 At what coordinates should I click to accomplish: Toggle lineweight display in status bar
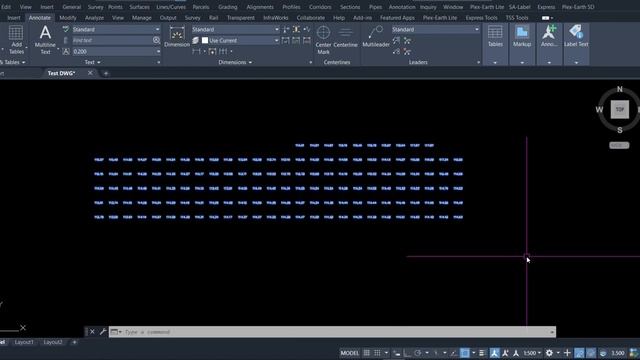click(x=482, y=353)
